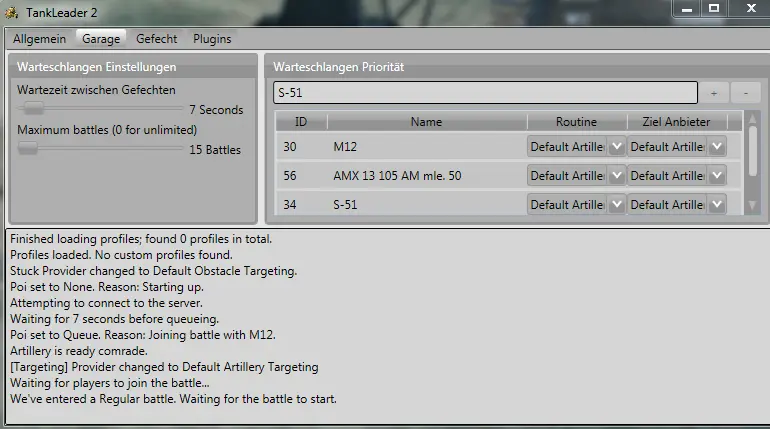
Task: Click the ID column header
Action: (301, 122)
